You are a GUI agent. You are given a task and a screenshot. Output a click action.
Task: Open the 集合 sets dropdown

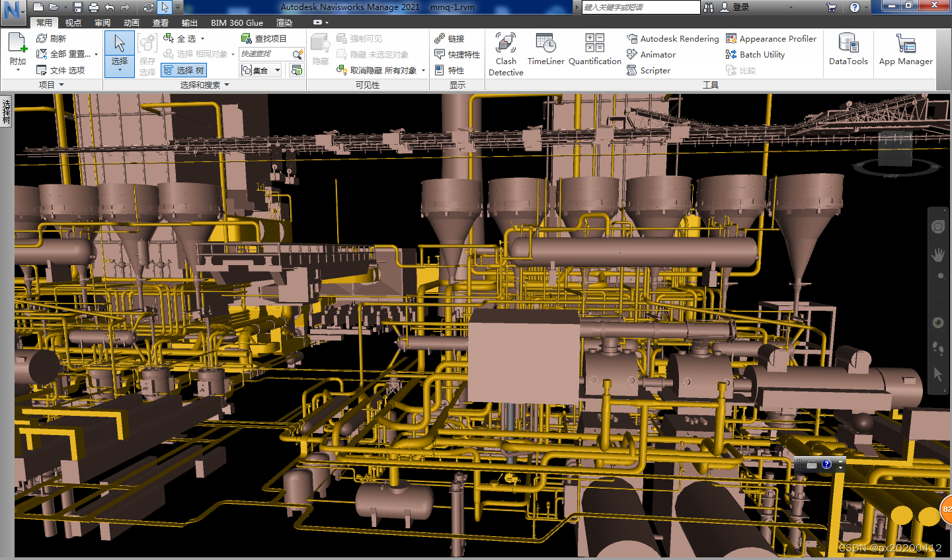(x=261, y=70)
